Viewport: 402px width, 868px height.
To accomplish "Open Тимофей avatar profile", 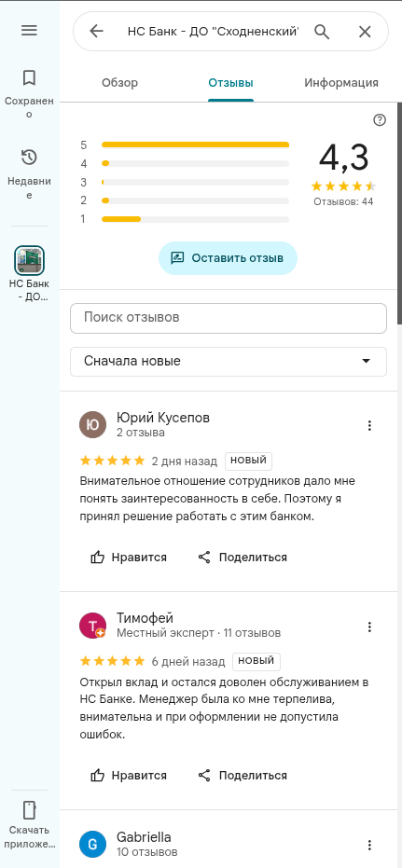I will click(93, 626).
